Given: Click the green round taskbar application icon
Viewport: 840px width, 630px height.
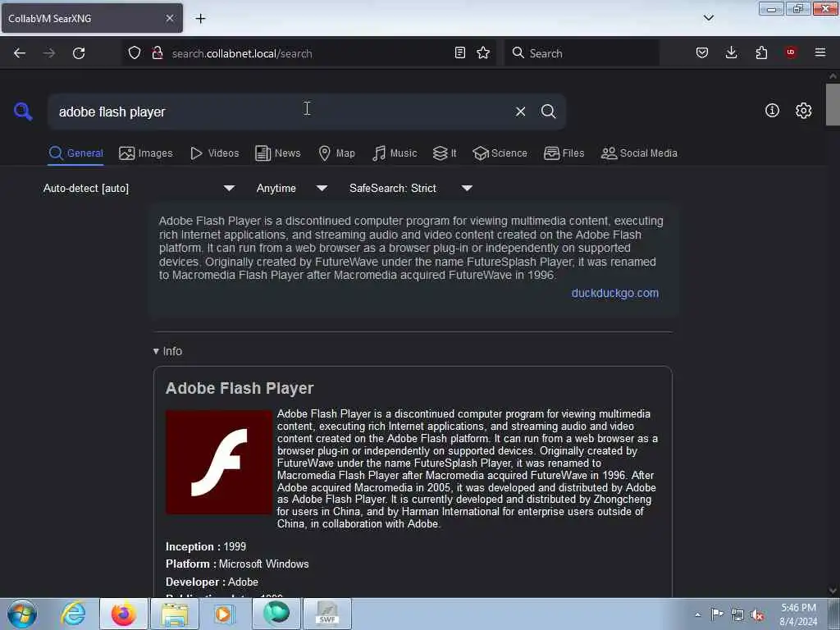Looking at the screenshot, I should 276,614.
